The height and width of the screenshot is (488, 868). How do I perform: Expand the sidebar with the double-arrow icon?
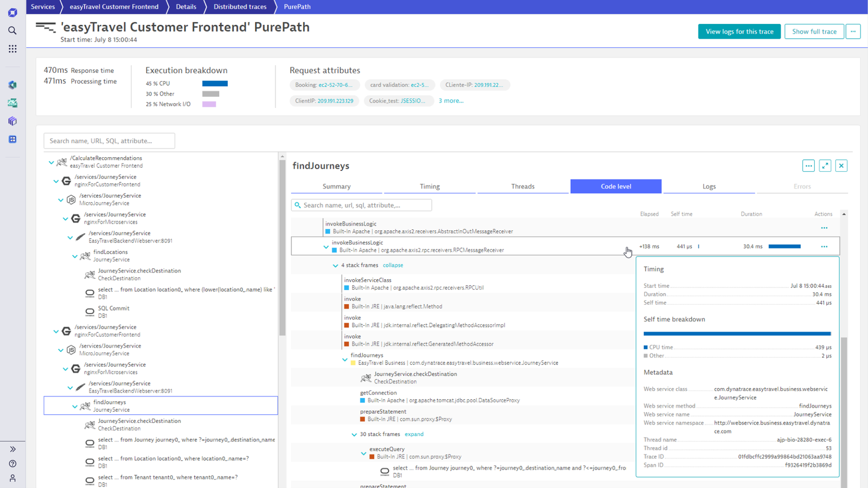point(12,449)
